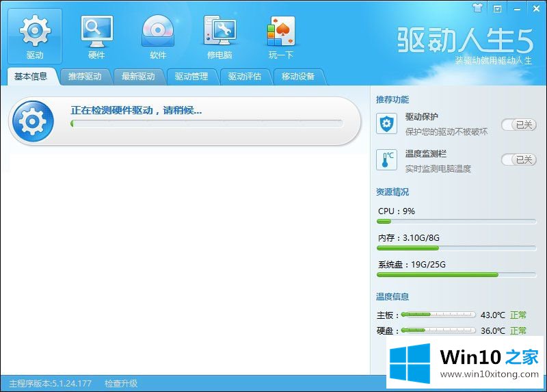Click the 硬盘 temperature gauge
The height and width of the screenshot is (392, 547).
pos(438,330)
